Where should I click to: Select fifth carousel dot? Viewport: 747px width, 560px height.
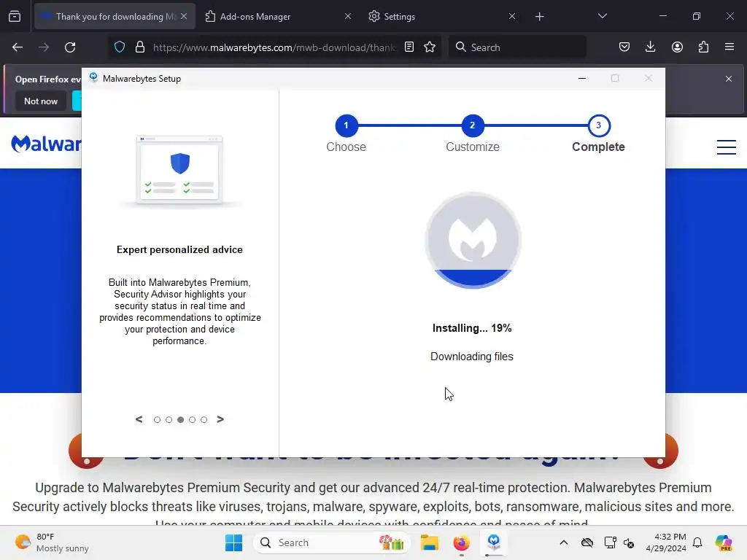pyautogui.click(x=204, y=419)
